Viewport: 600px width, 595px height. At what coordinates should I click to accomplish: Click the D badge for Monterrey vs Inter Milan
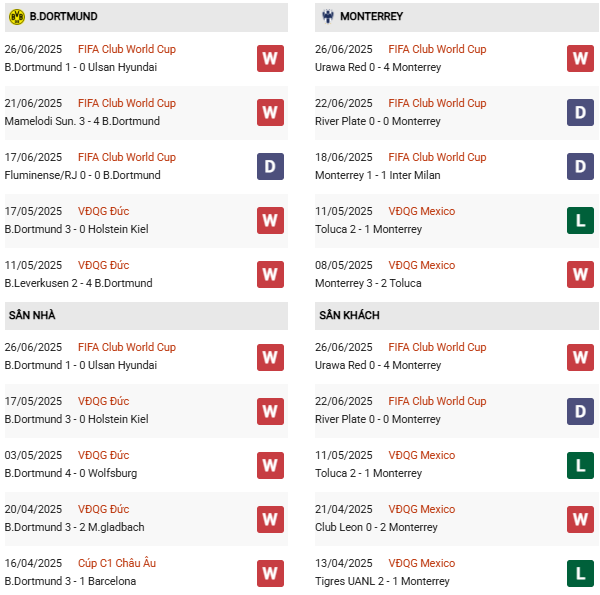point(580,167)
